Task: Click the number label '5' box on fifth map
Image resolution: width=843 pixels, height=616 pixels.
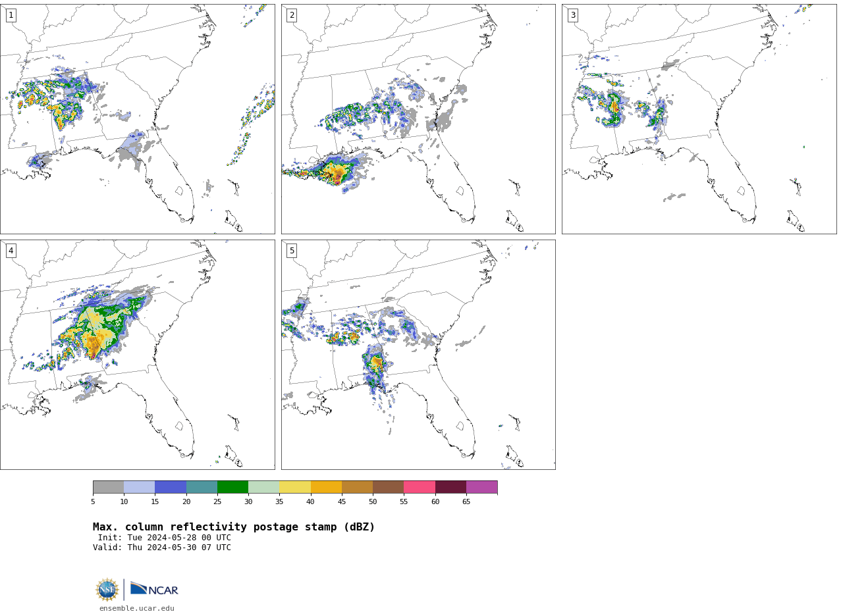Action: coord(292,251)
